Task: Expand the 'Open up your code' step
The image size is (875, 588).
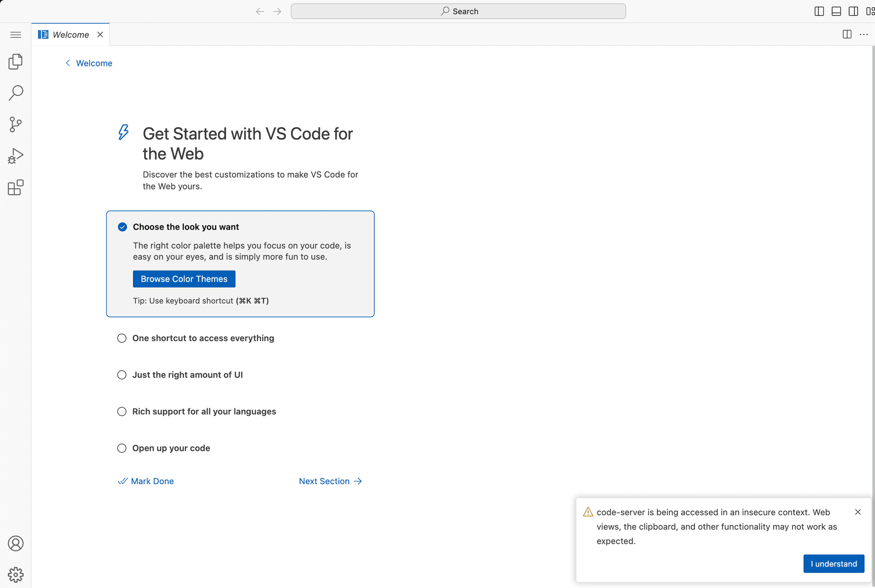Action: pos(171,448)
